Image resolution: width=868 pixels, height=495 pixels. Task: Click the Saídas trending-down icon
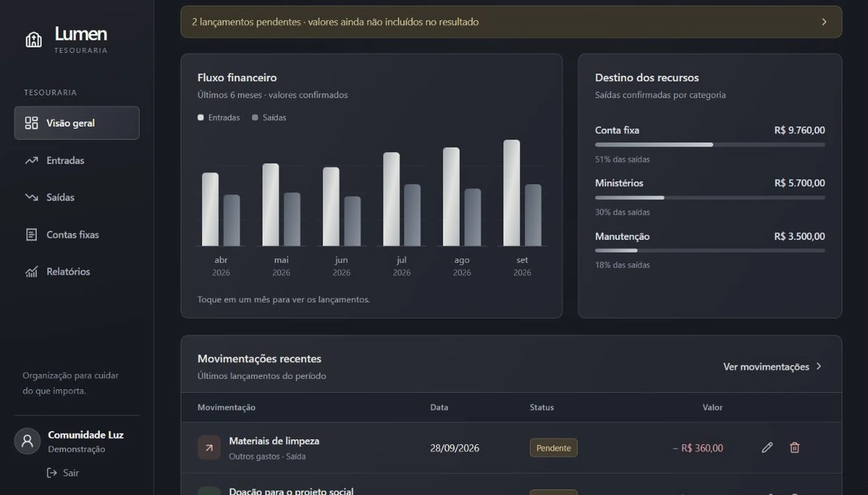(31, 198)
